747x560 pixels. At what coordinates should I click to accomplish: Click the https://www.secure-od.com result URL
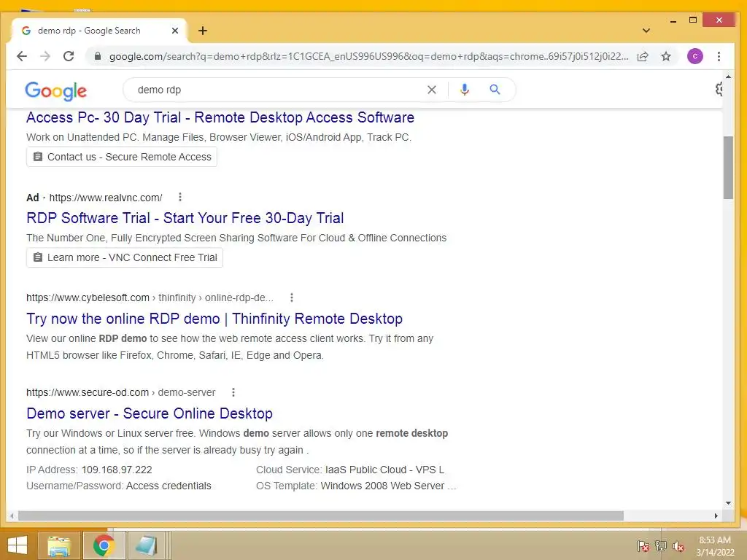click(88, 392)
